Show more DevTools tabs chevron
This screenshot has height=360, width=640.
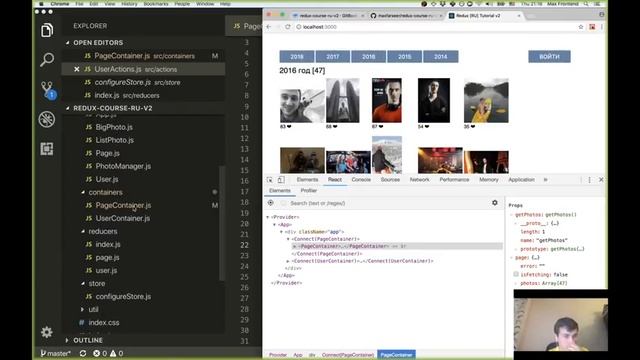546,180
